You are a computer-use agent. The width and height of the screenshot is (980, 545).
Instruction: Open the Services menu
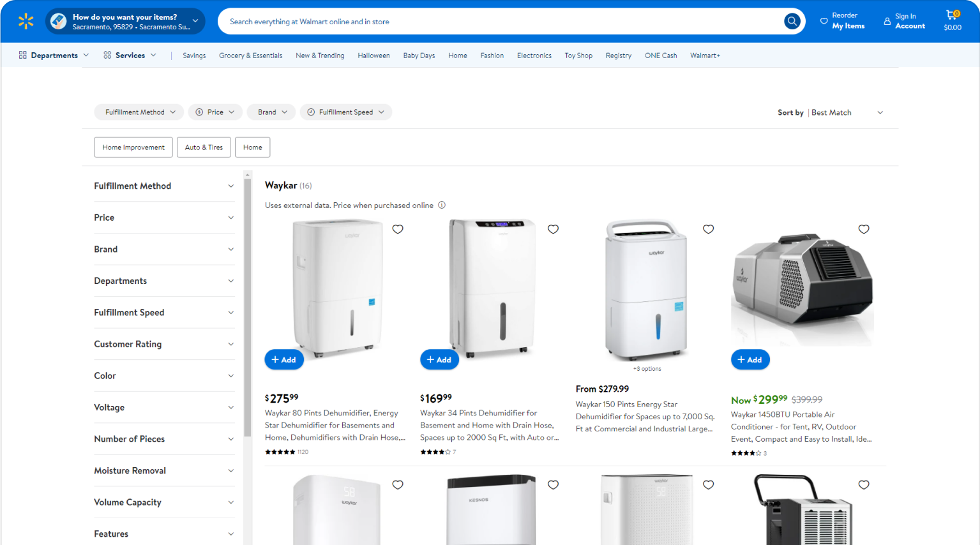pyautogui.click(x=130, y=56)
